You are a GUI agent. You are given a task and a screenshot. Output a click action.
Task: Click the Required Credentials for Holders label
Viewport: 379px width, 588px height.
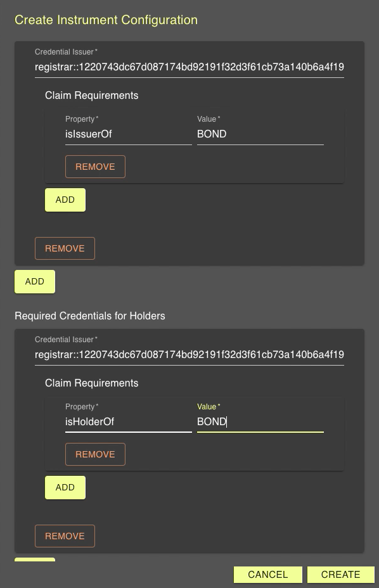[88, 316]
